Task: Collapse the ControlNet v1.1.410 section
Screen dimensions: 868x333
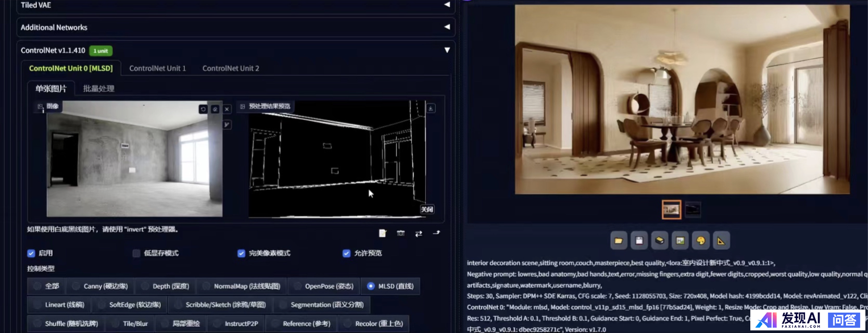Action: click(x=447, y=50)
